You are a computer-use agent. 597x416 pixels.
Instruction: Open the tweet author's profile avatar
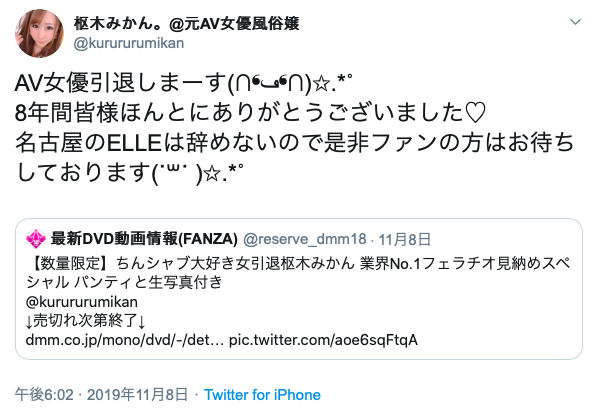pyautogui.click(x=39, y=33)
